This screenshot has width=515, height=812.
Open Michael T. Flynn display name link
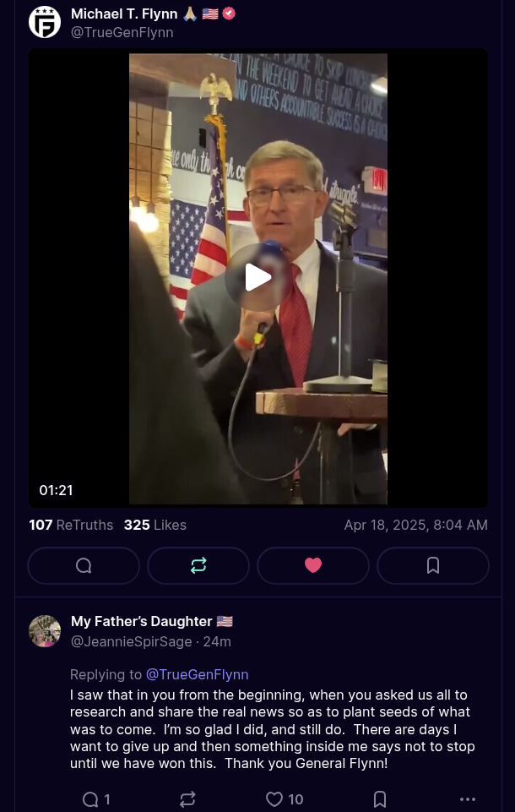pos(124,14)
